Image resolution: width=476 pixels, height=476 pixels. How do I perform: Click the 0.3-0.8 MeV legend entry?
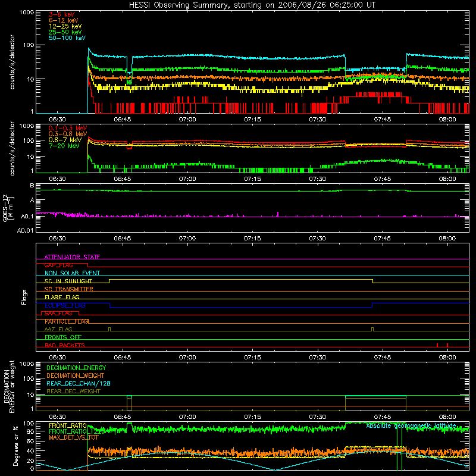click(x=68, y=134)
